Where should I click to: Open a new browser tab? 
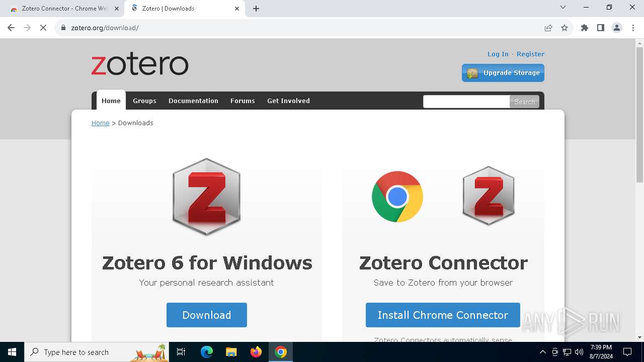point(256,9)
